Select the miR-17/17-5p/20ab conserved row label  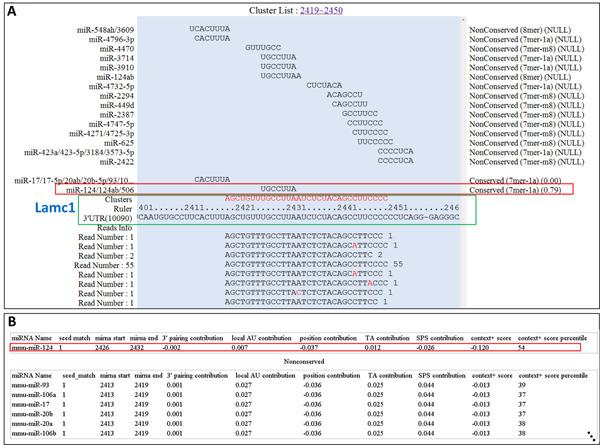pos(72,180)
